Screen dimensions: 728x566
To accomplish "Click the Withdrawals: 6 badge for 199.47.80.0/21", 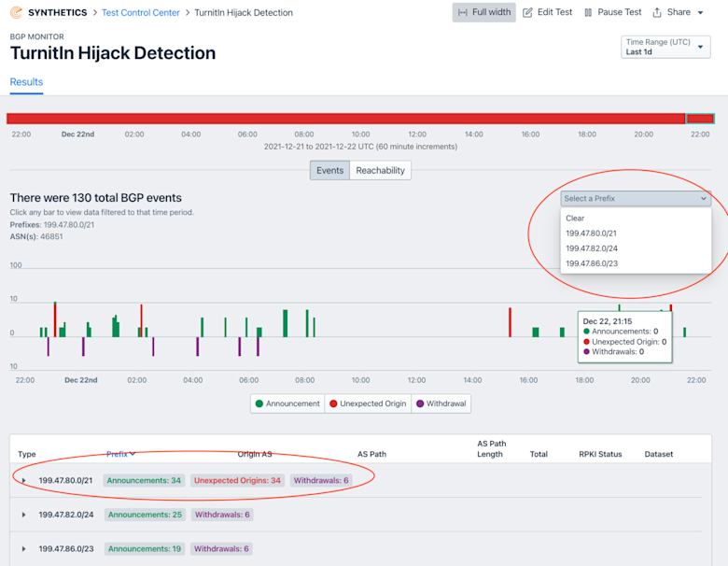I will (321, 480).
